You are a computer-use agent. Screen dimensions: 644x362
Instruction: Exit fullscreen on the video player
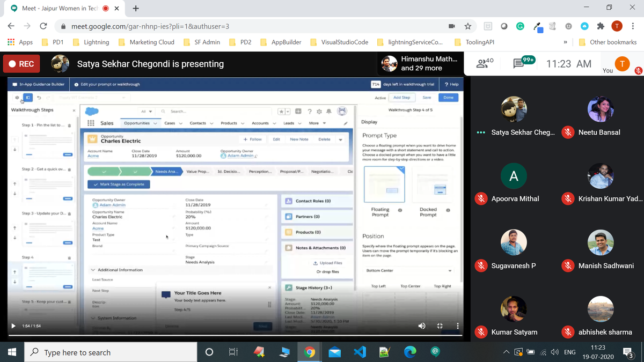(x=440, y=326)
